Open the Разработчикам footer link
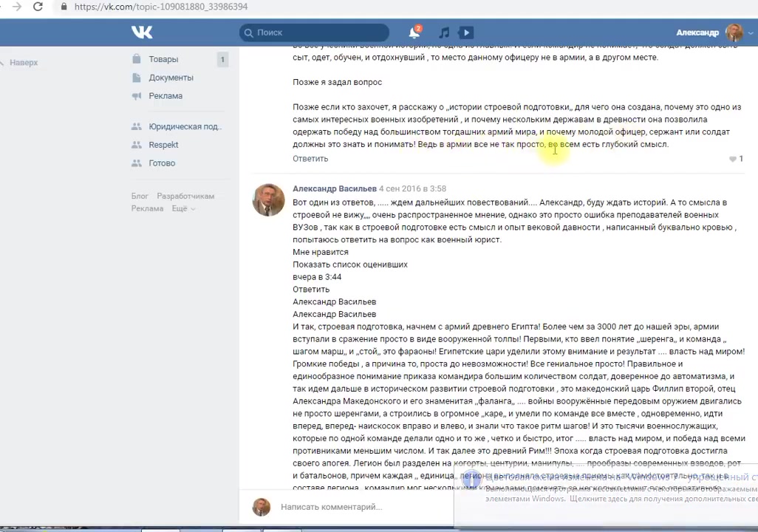Viewport: 758px width, 532px height. click(185, 196)
